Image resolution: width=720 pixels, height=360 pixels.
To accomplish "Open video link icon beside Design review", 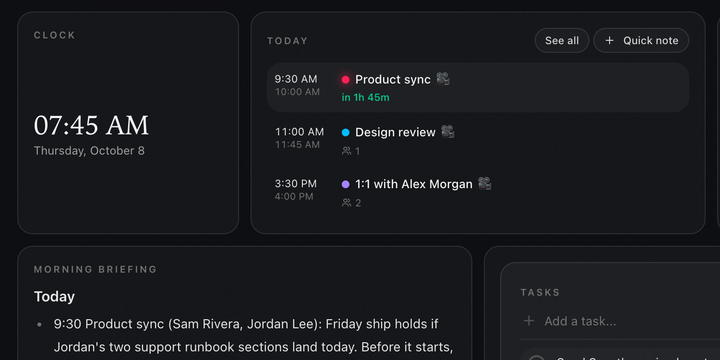I will 448,132.
